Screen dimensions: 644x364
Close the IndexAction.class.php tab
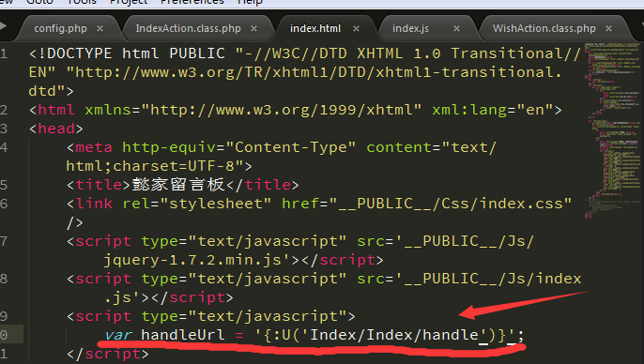[x=253, y=29]
